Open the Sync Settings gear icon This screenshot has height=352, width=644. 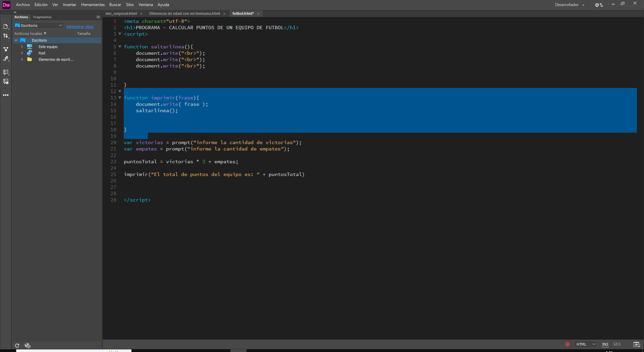(x=599, y=5)
